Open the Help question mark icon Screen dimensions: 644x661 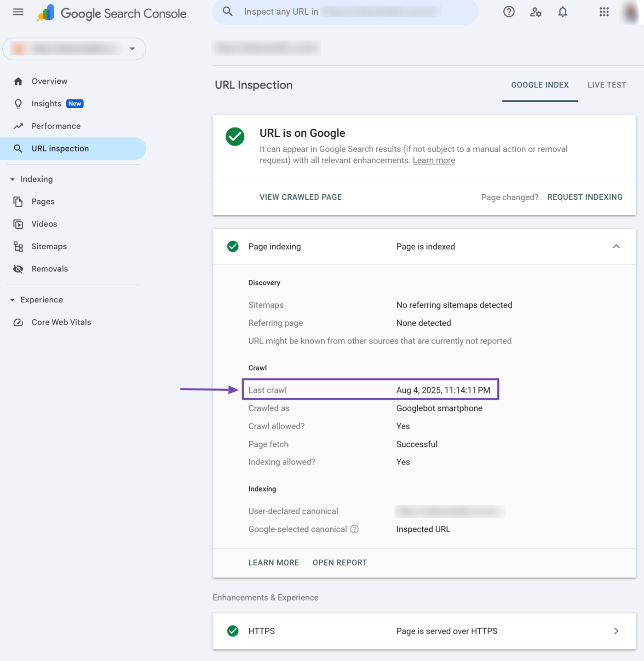[509, 12]
